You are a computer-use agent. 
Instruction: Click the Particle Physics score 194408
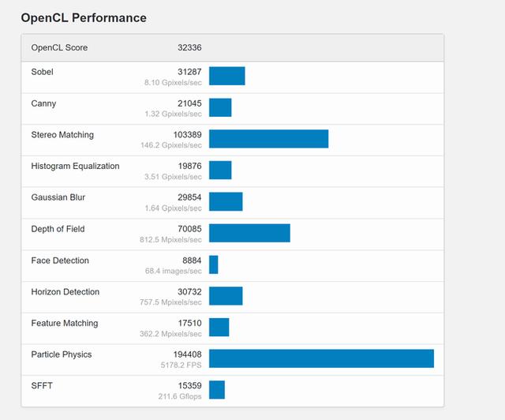pos(188,354)
